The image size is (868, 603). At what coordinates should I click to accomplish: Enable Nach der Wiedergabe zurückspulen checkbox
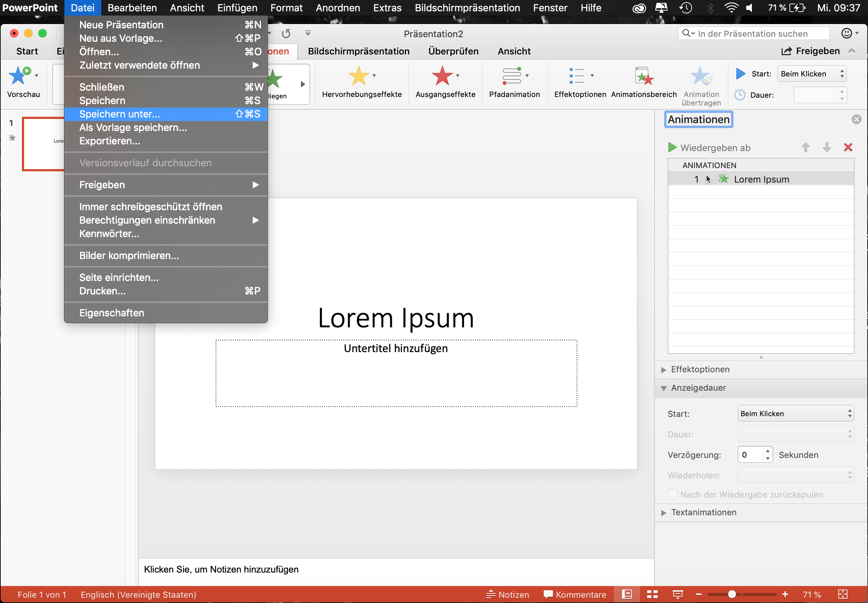click(x=672, y=494)
